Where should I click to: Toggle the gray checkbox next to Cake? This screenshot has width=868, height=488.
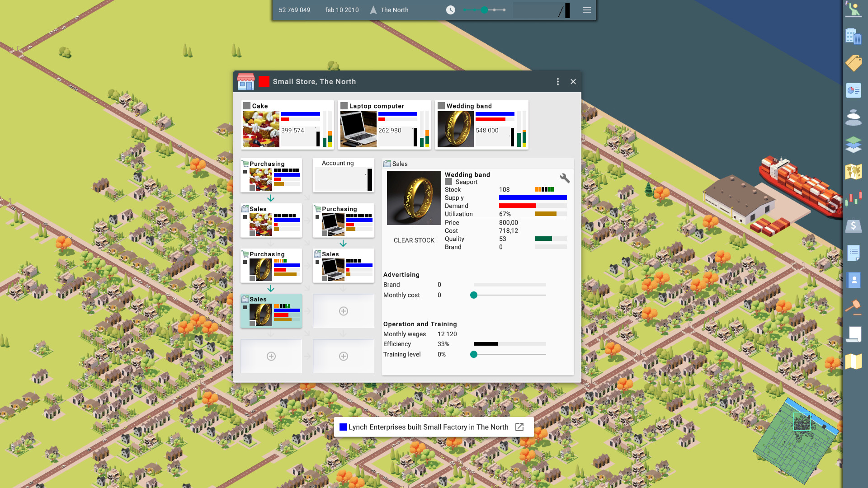coord(247,106)
